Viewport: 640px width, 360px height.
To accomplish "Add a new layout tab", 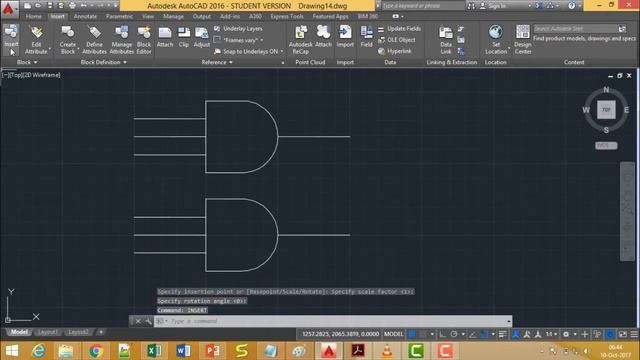I will 101,332.
